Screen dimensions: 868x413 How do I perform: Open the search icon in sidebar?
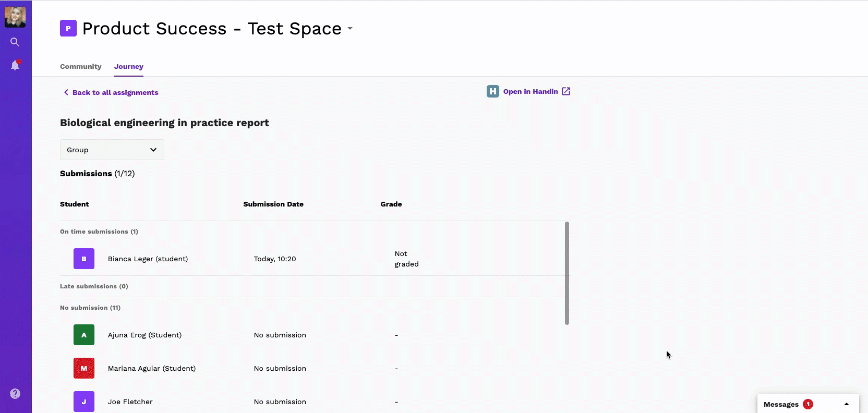click(x=15, y=42)
